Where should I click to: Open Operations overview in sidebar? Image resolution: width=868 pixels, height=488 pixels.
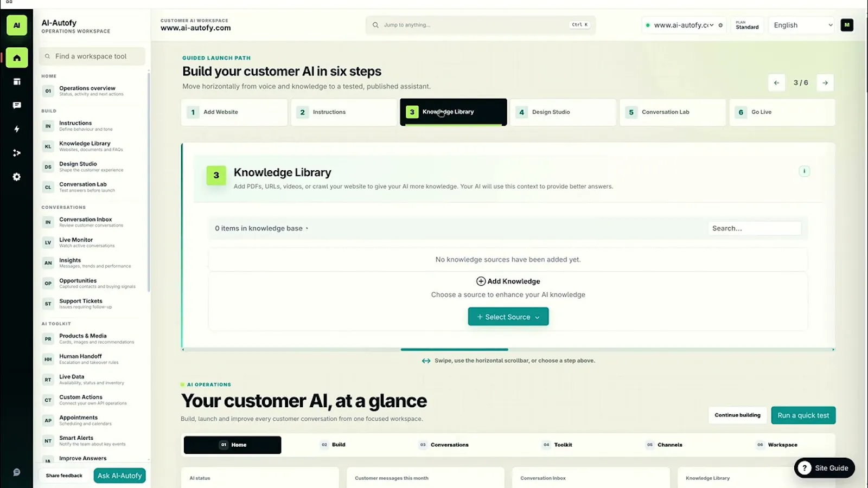pyautogui.click(x=92, y=91)
